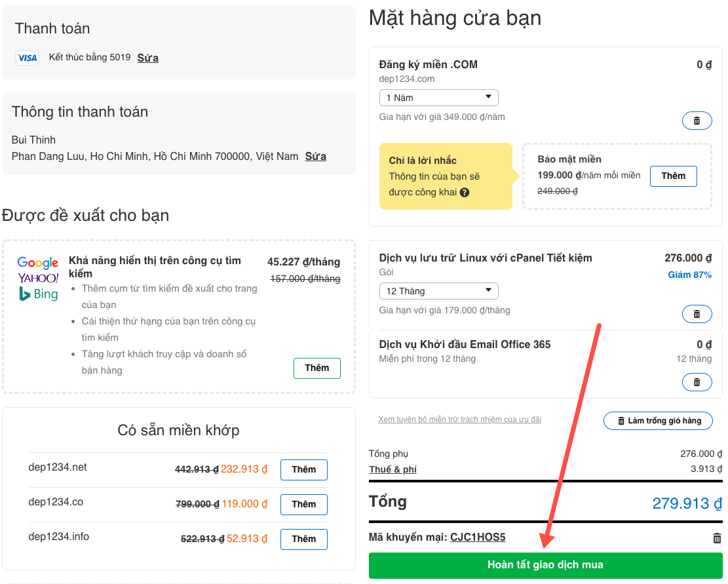Click Dịch vụ lưu trữ Linux với cPanel title

(486, 258)
